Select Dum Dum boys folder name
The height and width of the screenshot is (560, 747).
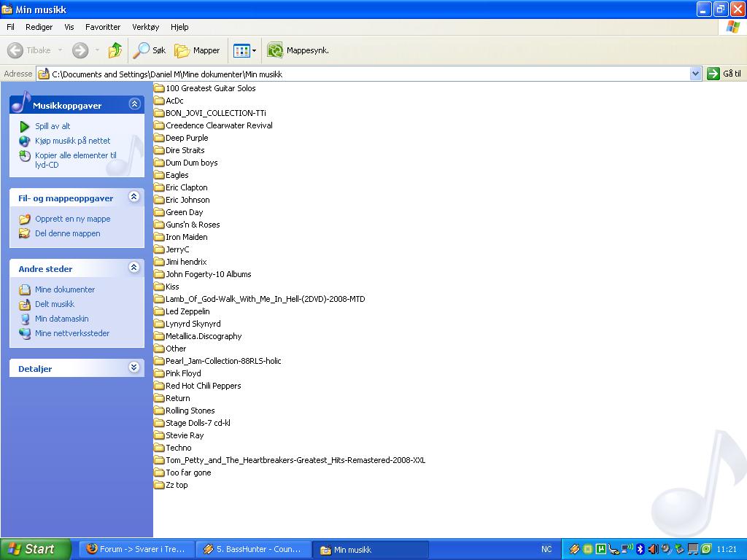point(192,163)
